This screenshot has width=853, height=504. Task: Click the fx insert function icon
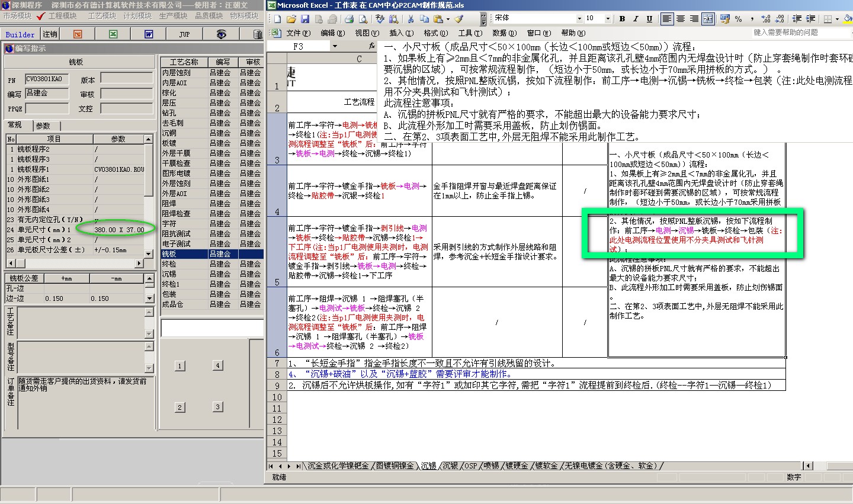pyautogui.click(x=371, y=46)
